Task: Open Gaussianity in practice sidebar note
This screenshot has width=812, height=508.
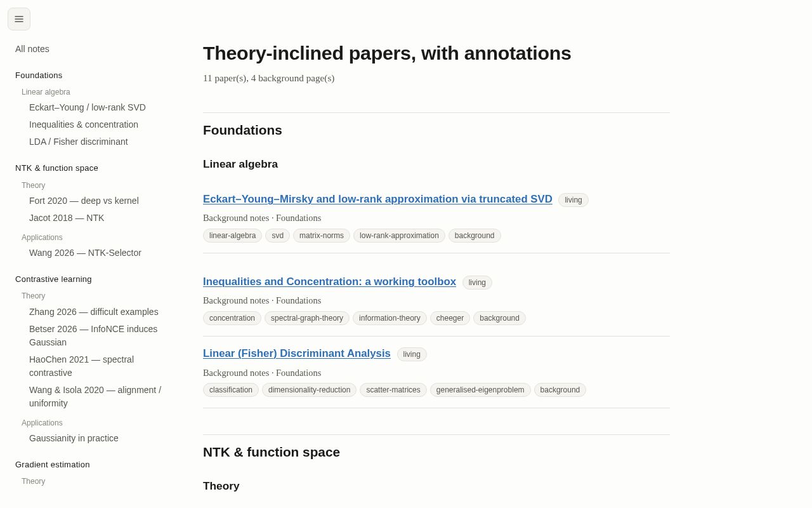Action: [74, 438]
